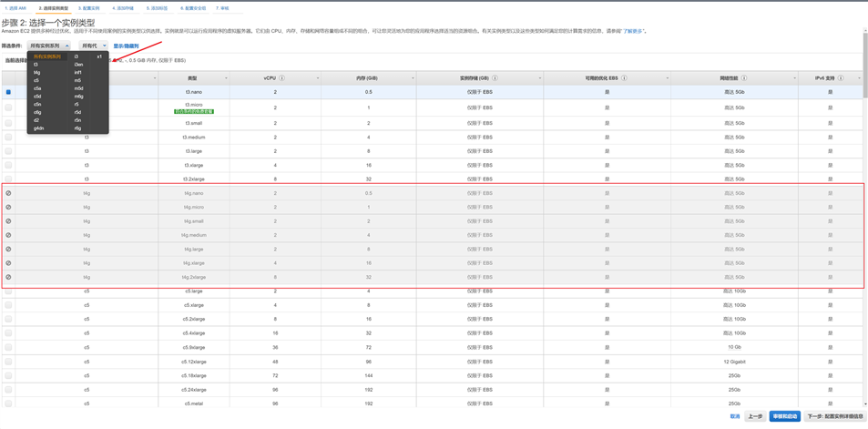Click the 可用的优化 EBS info icon
This screenshot has height=429, width=868.
pyautogui.click(x=624, y=78)
